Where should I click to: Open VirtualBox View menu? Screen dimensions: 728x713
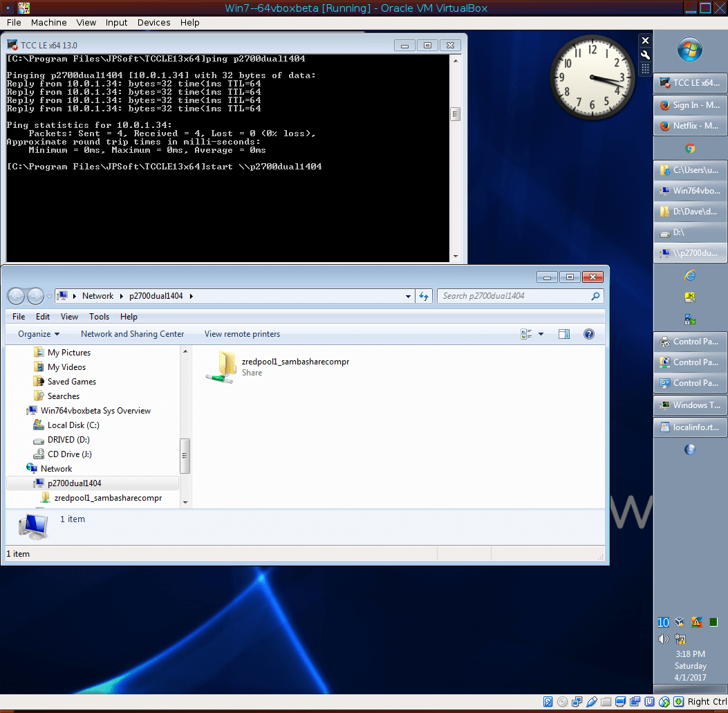(x=86, y=22)
